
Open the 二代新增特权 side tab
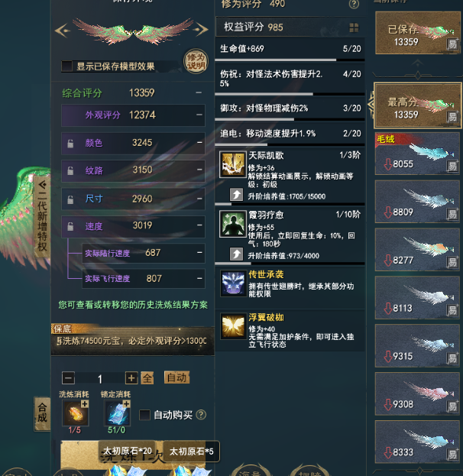click(42, 216)
